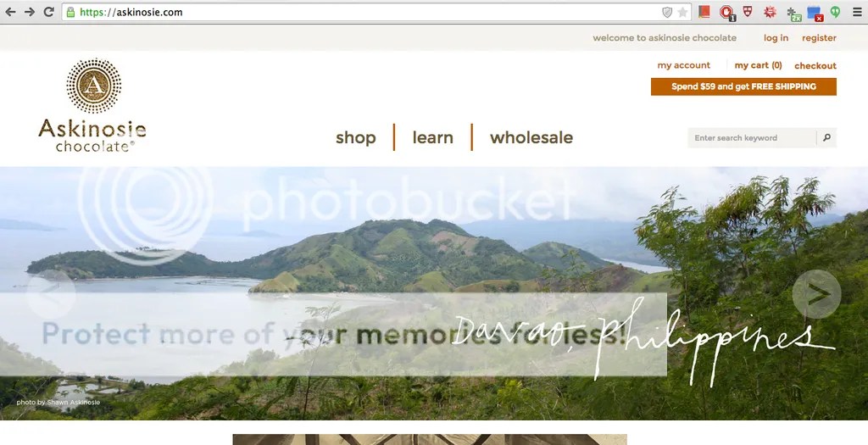The width and height of the screenshot is (868, 445).
Task: Click the browser back arrow
Action: (x=10, y=12)
